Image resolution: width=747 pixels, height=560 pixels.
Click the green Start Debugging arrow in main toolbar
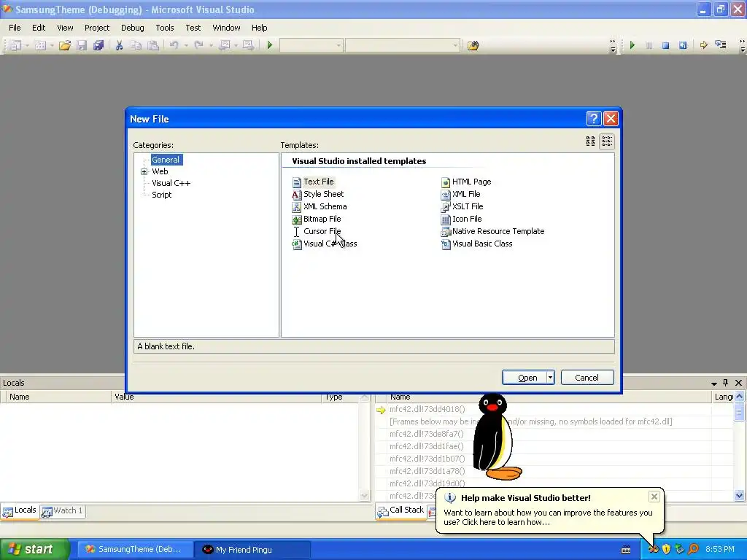coord(270,45)
